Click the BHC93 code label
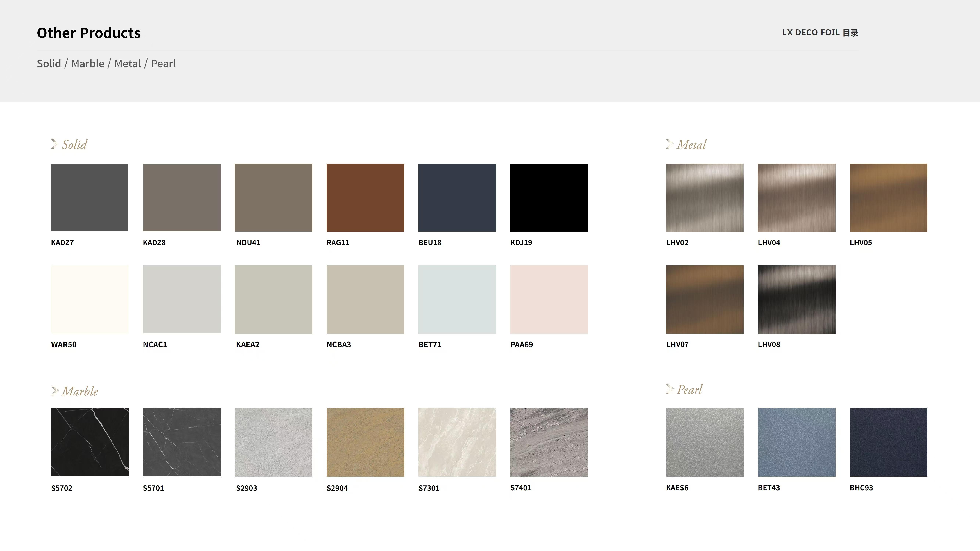980x551 pixels. pyautogui.click(x=861, y=488)
